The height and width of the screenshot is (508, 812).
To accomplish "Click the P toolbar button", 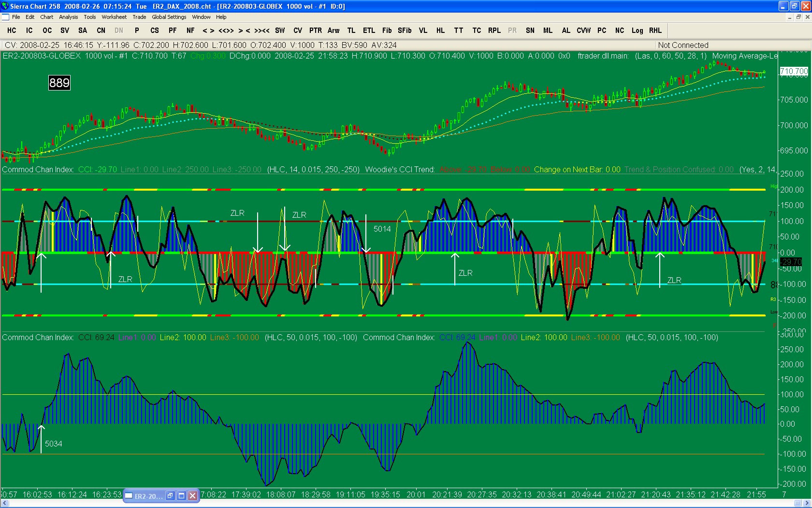I will pyautogui.click(x=137, y=30).
